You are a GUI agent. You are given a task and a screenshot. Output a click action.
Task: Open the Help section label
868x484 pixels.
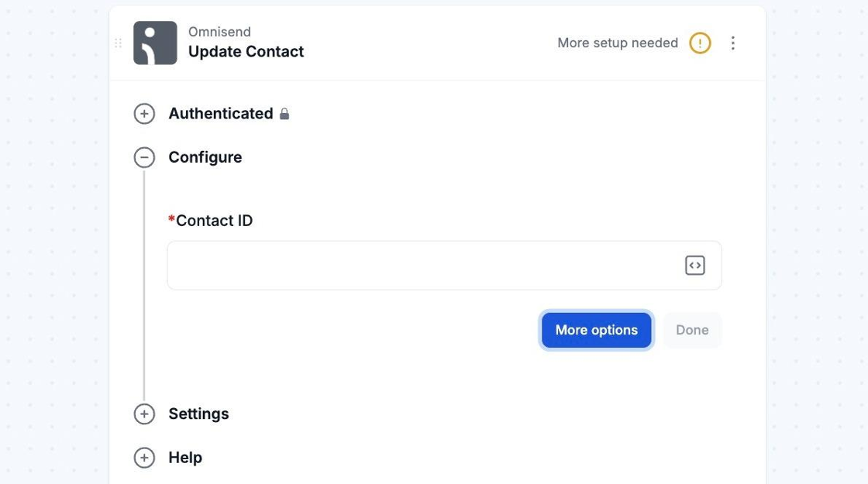point(185,458)
